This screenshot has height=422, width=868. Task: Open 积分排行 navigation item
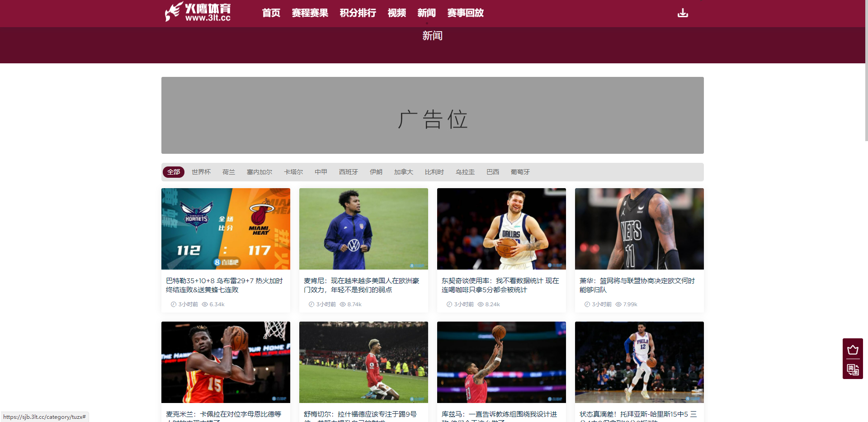[x=358, y=13]
